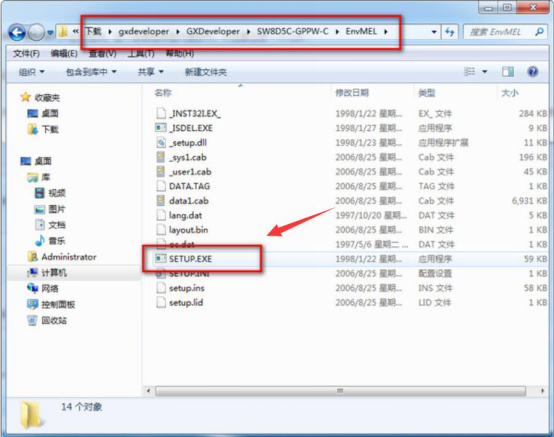
Task: Expand the arrow after SW8D5C-GPPW-C breadcrumb
Action: pyautogui.click(x=337, y=32)
